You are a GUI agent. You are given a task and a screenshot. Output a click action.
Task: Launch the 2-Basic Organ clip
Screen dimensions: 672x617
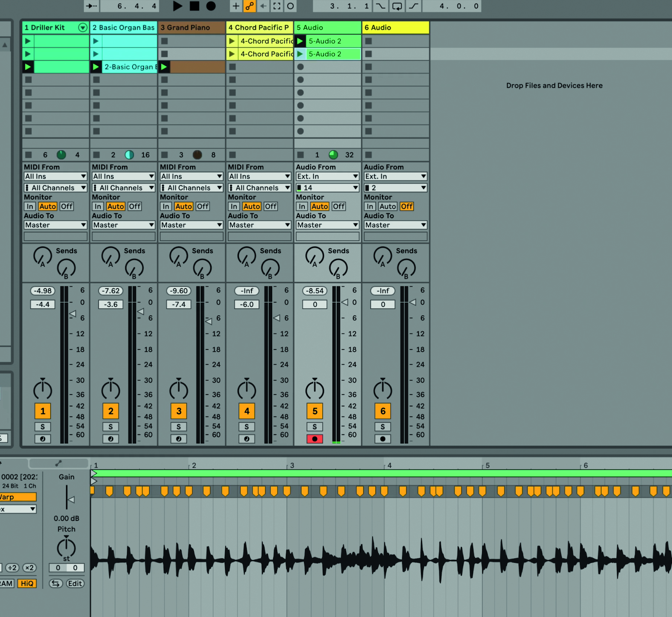point(96,67)
